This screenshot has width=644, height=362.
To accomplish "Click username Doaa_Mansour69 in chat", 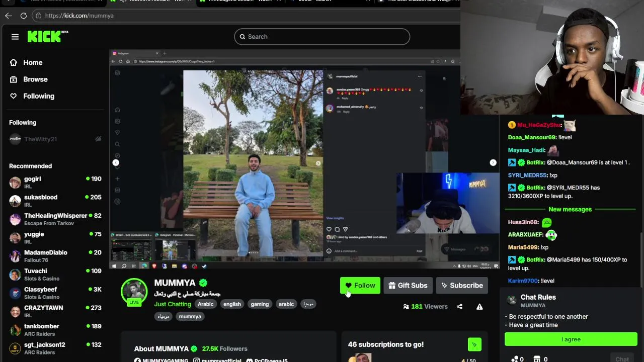I will point(532,137).
